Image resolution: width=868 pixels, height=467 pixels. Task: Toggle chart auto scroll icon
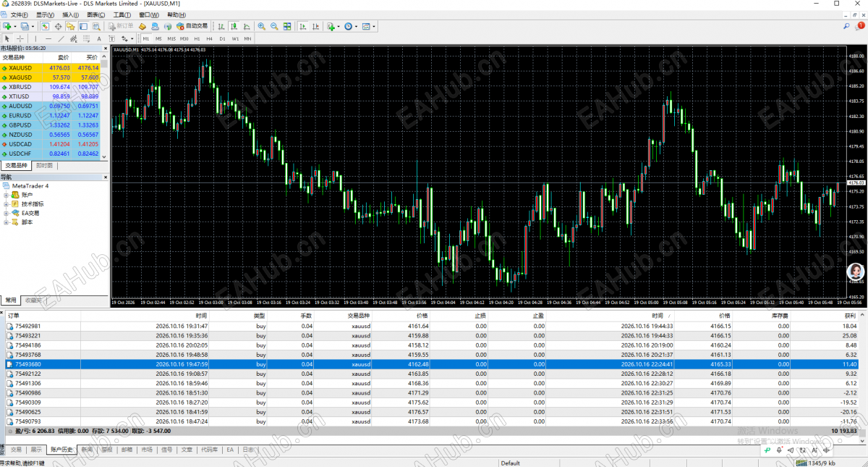tap(303, 26)
